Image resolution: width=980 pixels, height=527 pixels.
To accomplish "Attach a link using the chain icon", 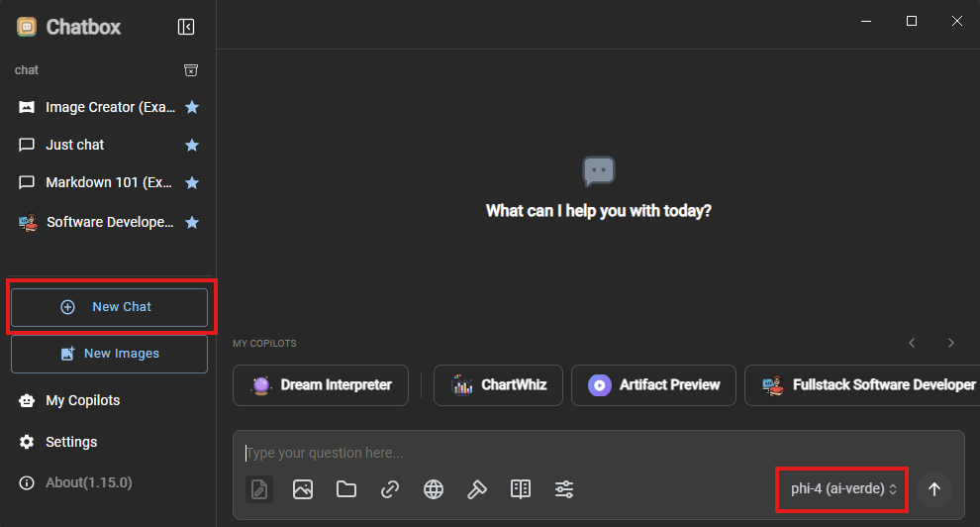I will [390, 489].
